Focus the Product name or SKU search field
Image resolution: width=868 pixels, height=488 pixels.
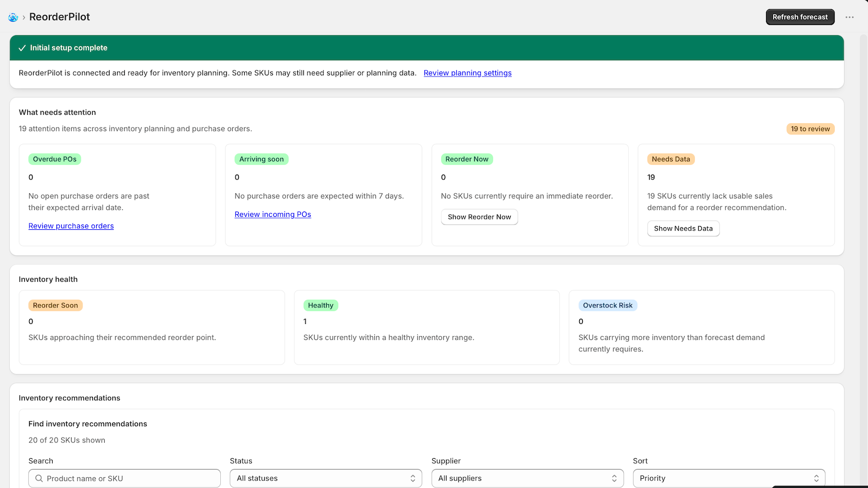(x=125, y=478)
